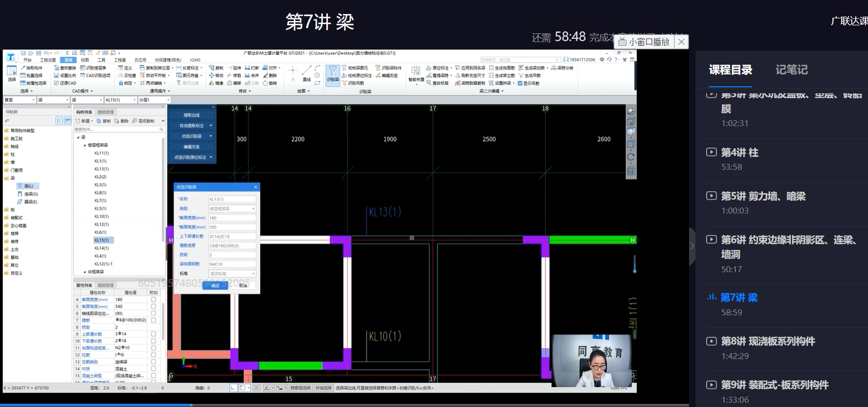Open the 视图 ribbon tab
The height and width of the screenshot is (407, 868).
[85, 60]
